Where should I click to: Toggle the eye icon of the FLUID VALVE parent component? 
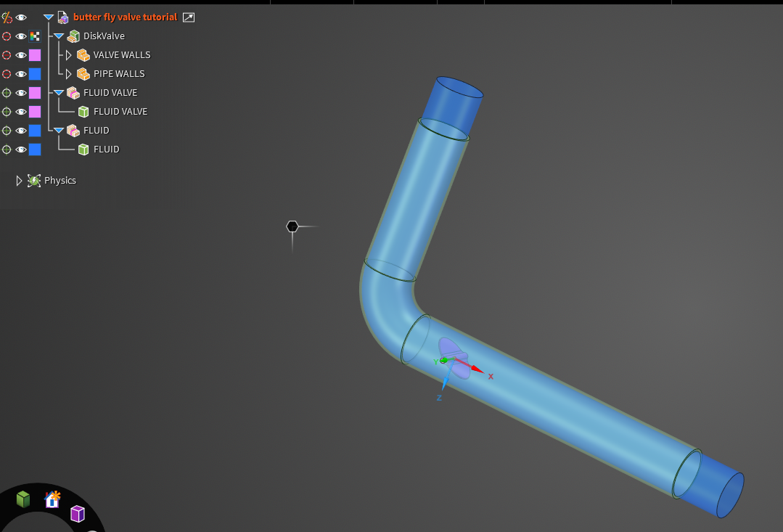pyautogui.click(x=21, y=93)
